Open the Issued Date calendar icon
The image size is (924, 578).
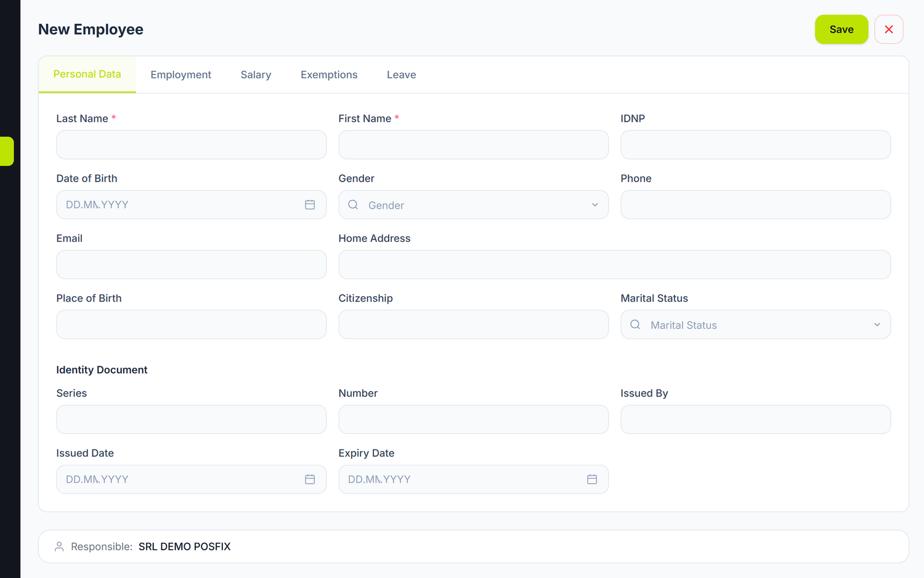click(310, 479)
